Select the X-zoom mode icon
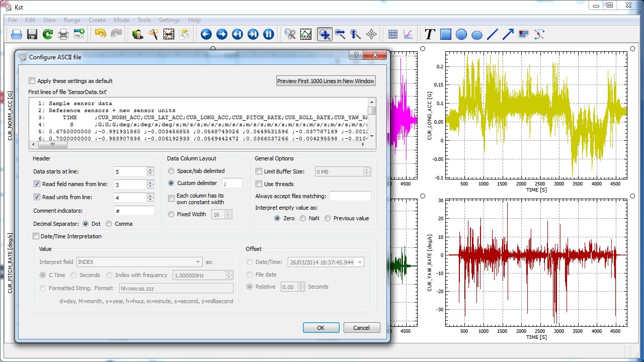This screenshot has height=362, width=644. point(340,34)
